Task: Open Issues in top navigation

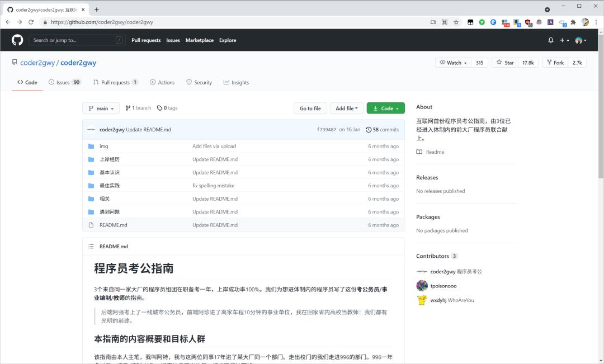Action: 173,40
